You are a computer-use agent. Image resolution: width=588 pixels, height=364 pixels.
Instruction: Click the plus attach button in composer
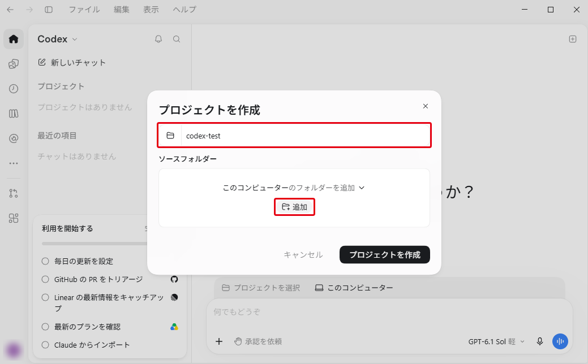[219, 341]
